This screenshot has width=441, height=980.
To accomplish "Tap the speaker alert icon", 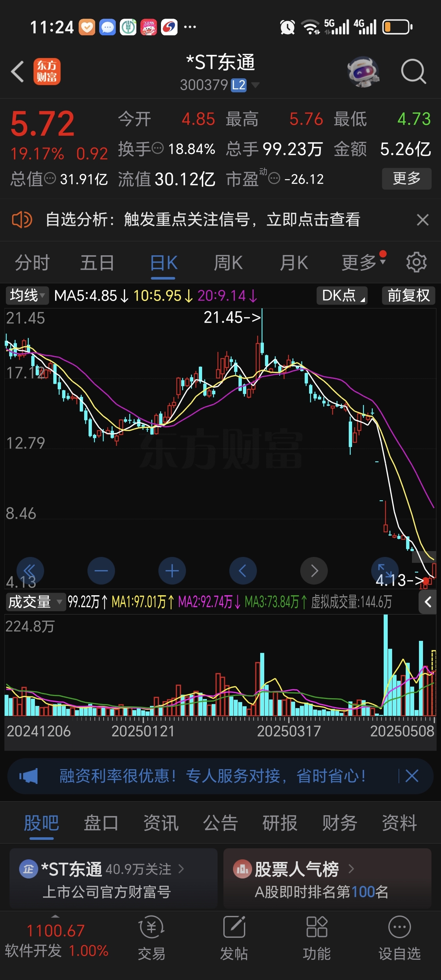I will coord(22,220).
